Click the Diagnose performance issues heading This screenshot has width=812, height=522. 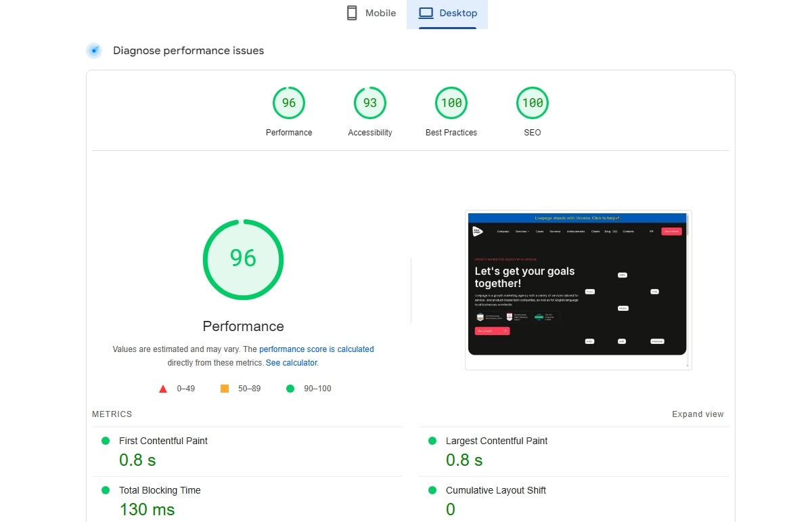[188, 51]
